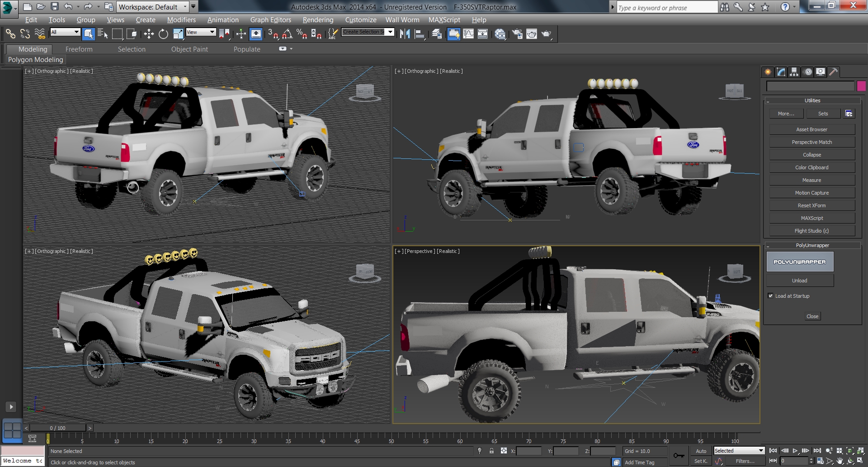The image size is (868, 467).
Task: Switch to the Create command panel
Action: pyautogui.click(x=768, y=71)
